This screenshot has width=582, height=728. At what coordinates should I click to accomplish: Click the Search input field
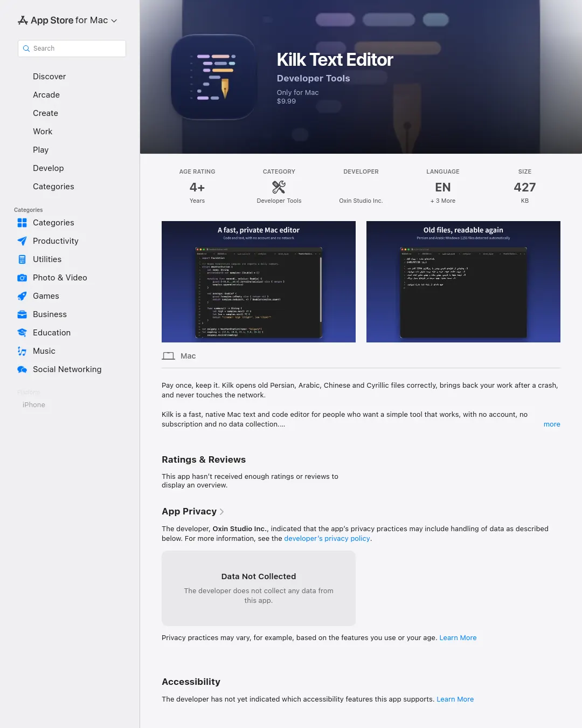[x=72, y=49]
